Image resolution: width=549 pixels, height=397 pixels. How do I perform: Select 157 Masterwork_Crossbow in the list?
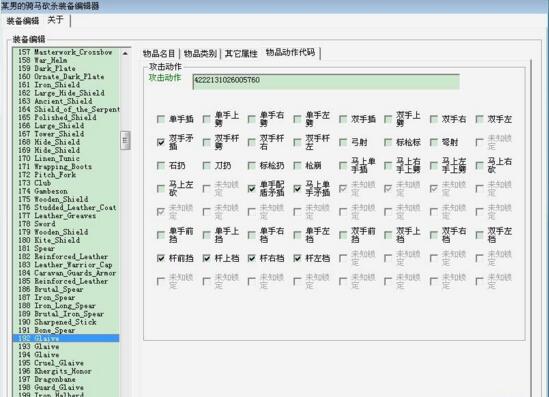[66, 52]
